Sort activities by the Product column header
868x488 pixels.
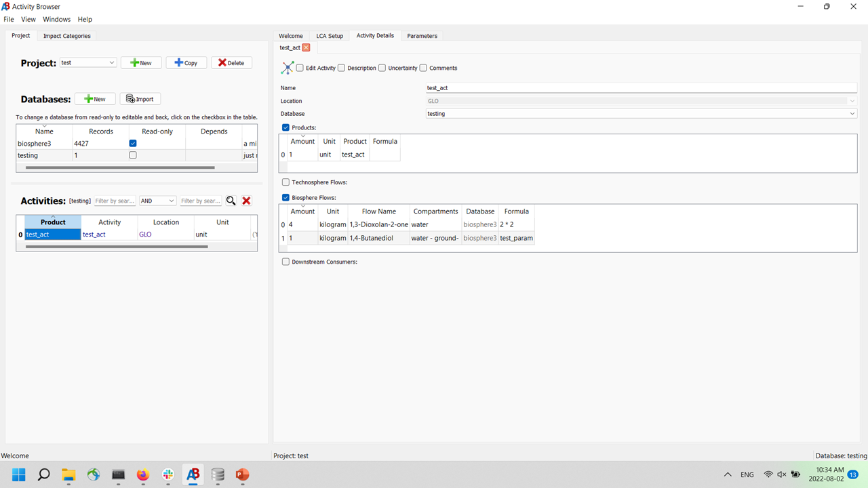pyautogui.click(x=53, y=222)
